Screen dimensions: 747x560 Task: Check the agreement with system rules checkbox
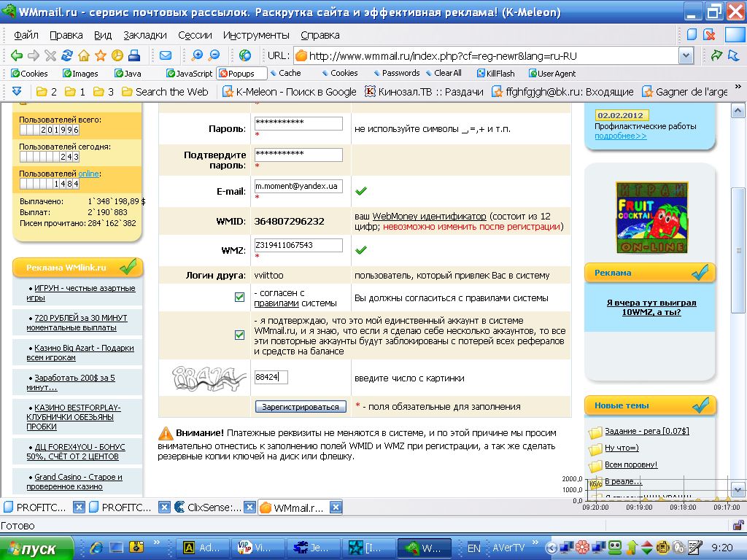pos(239,297)
